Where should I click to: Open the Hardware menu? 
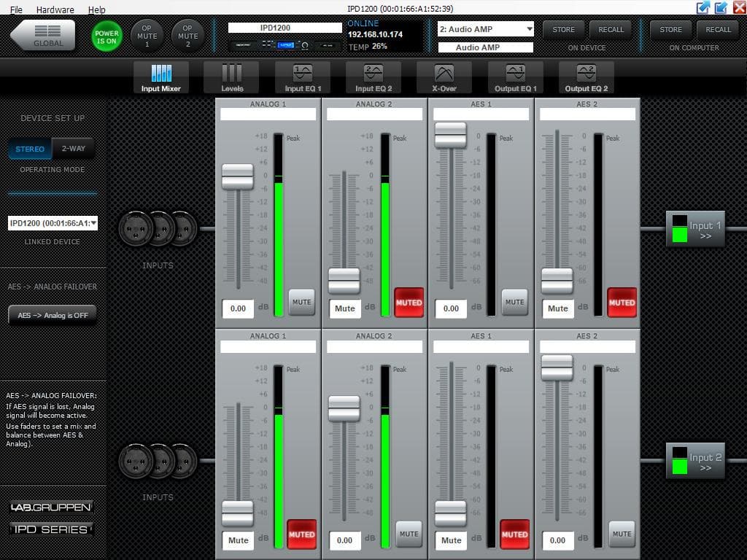pyautogui.click(x=55, y=9)
